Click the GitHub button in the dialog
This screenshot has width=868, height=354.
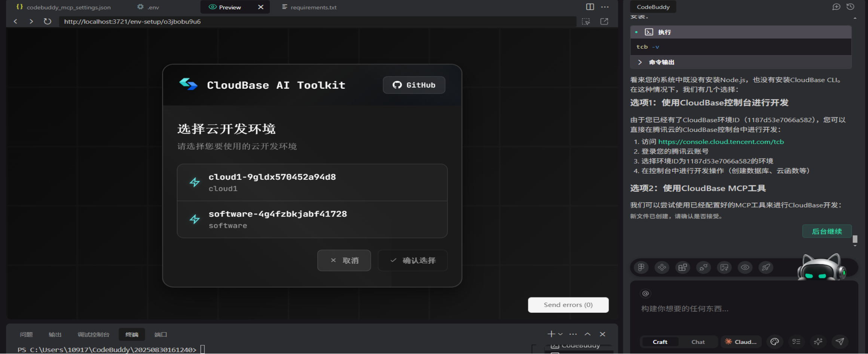(414, 85)
